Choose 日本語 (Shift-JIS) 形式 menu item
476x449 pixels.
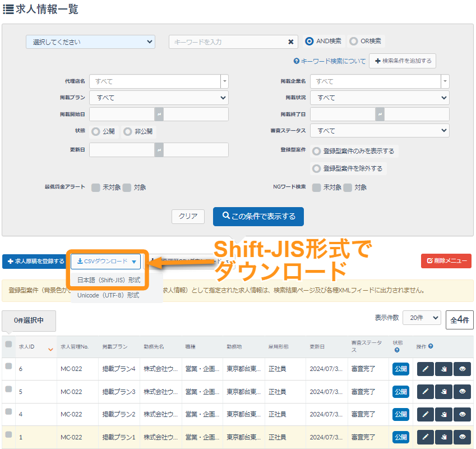click(109, 280)
